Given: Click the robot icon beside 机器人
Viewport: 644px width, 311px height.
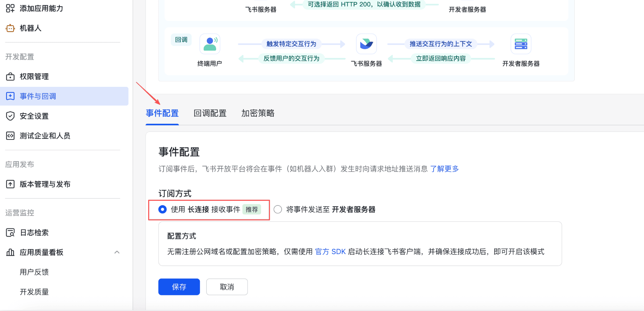Looking at the screenshot, I should click(x=10, y=28).
